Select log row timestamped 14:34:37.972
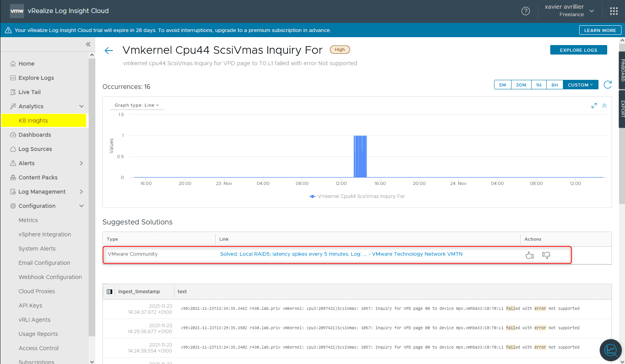Image resolution: width=625 pixels, height=364 pixels. [x=357, y=309]
